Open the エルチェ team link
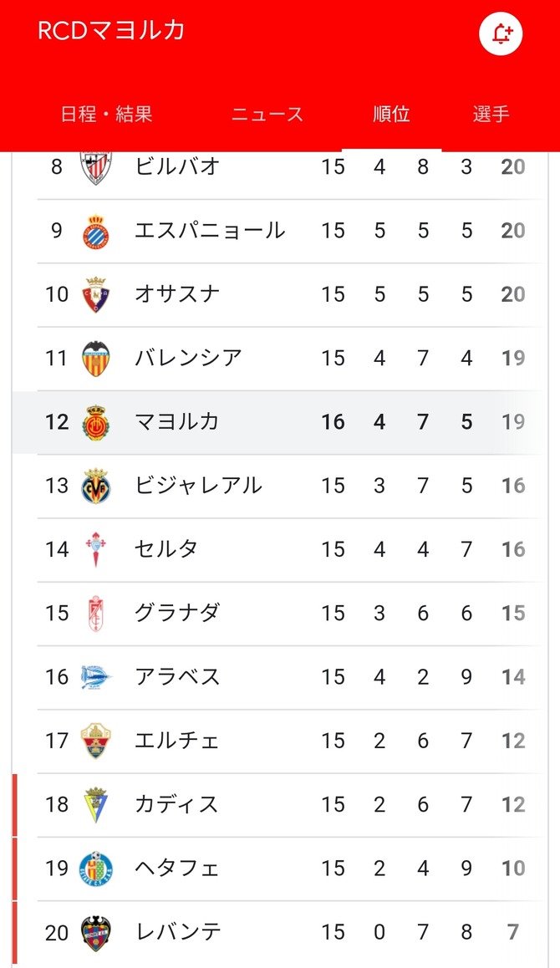 click(x=176, y=741)
